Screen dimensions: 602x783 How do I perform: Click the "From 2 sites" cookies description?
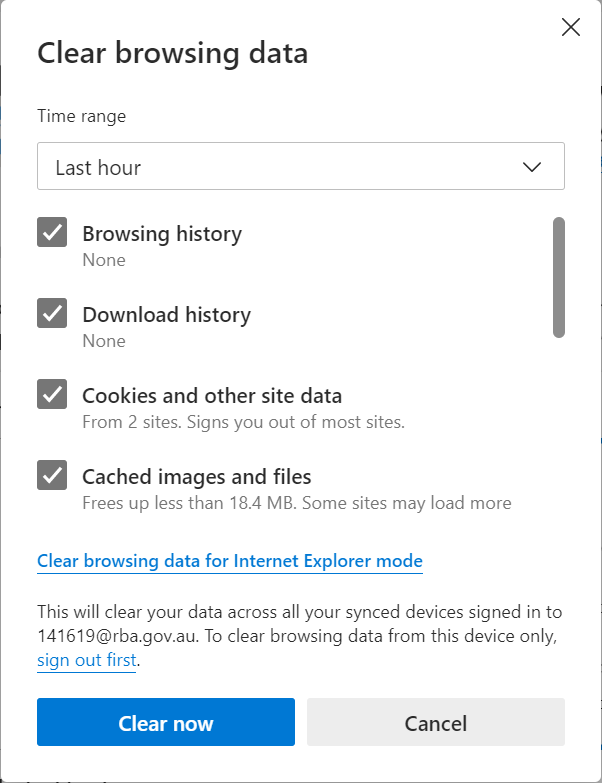[243, 422]
